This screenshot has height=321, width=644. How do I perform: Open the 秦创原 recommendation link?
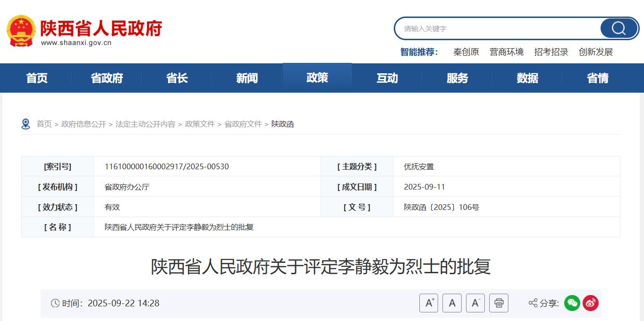(466, 52)
